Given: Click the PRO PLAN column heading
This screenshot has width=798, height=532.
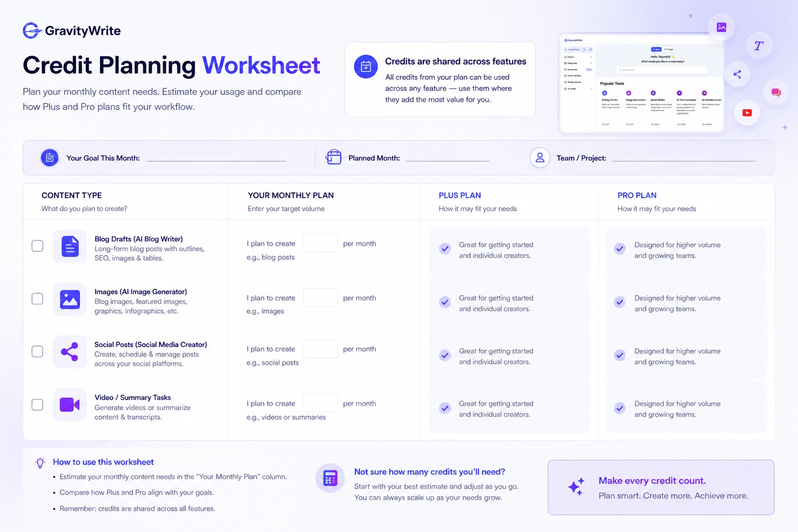Looking at the screenshot, I should [x=637, y=195].
